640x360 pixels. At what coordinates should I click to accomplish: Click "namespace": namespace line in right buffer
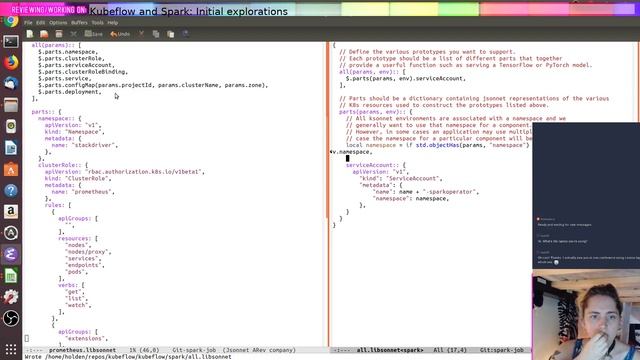(x=411, y=199)
